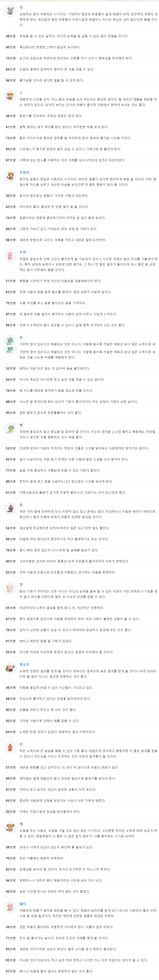Open the 원숭이 heading link
Viewport: 159px width, 980px height.
coord(24,664)
